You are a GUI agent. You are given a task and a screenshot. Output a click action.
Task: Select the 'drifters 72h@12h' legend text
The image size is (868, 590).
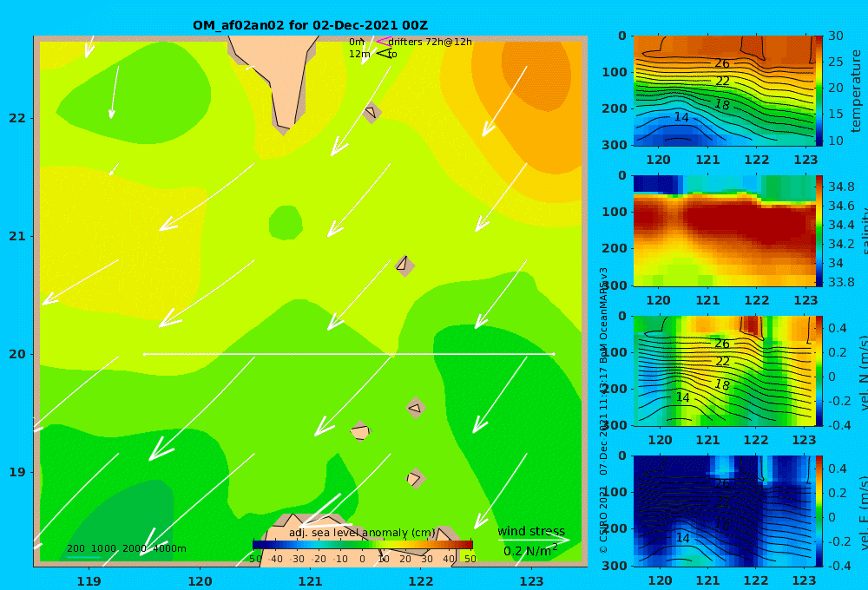coord(430,42)
